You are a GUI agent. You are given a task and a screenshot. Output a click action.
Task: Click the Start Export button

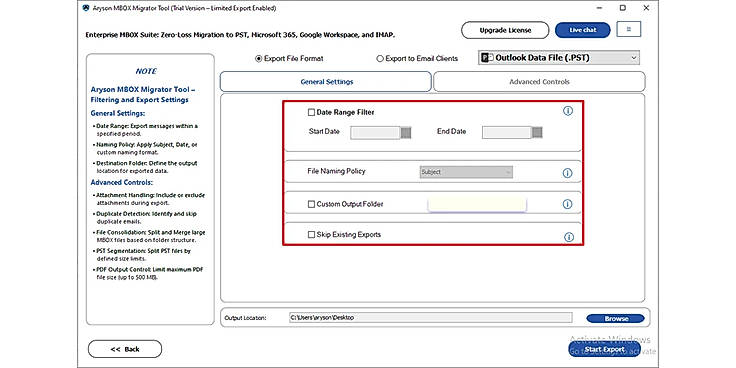(605, 349)
